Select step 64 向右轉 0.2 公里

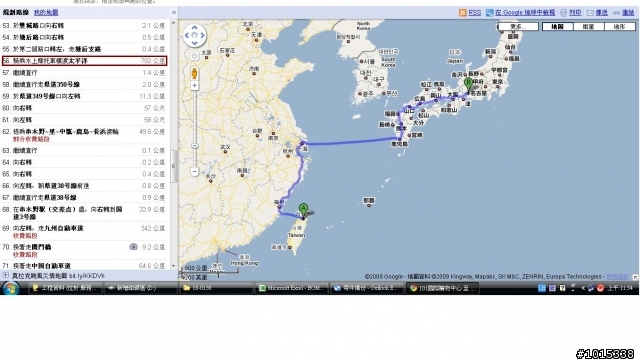84,162
